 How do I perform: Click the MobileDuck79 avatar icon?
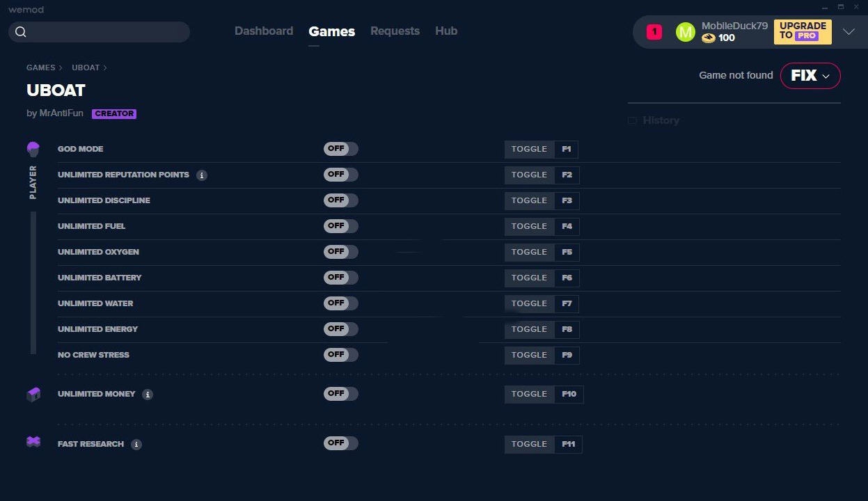click(685, 31)
